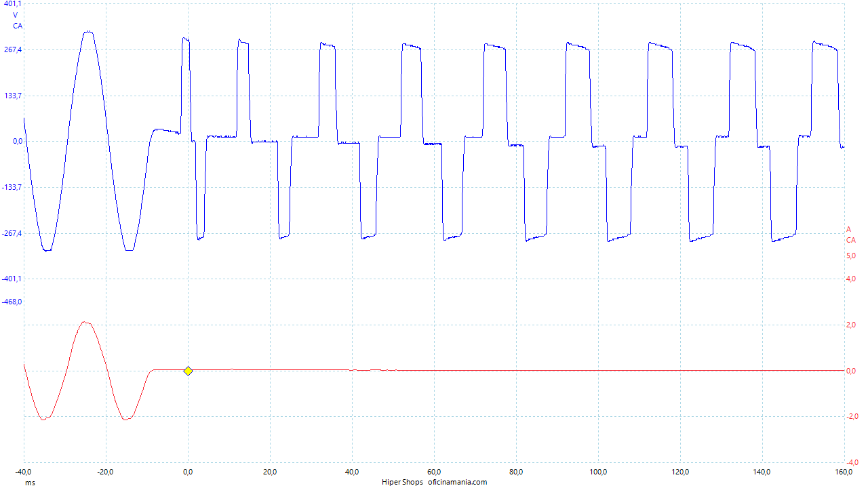Click the red 4,0 current axis label
868x488 pixels.
pyautogui.click(x=850, y=279)
